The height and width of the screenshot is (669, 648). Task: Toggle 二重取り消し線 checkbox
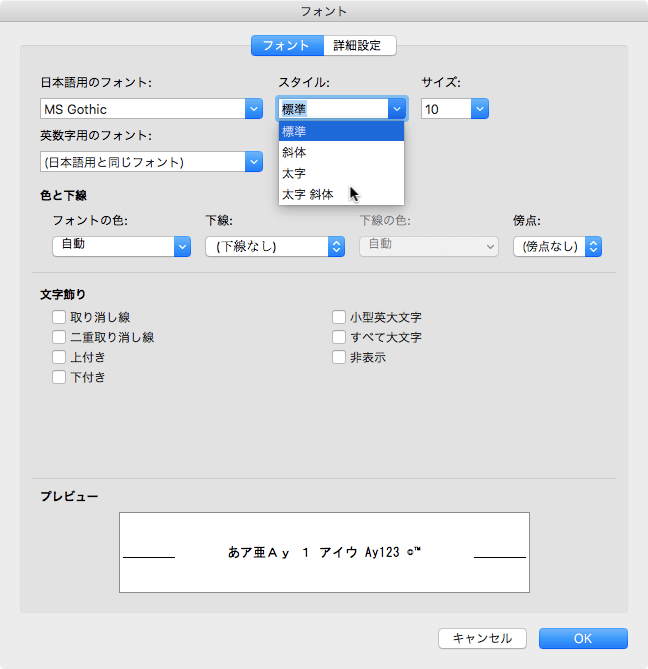tap(59, 337)
